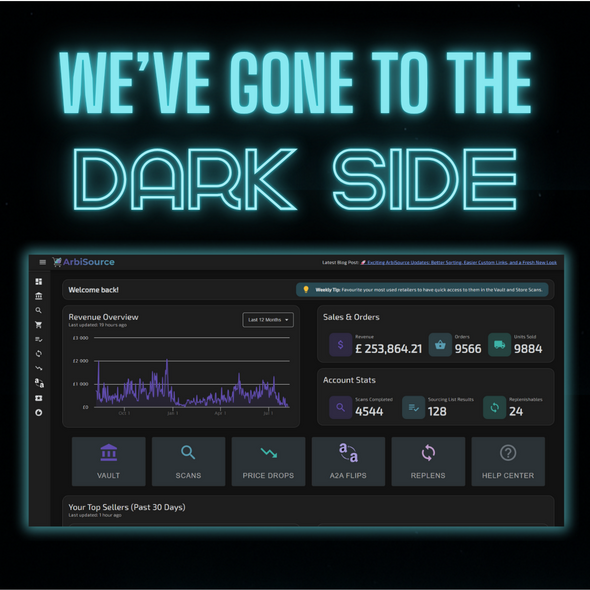Open the HELP CENTER tile
590x590 pixels.
coord(508,461)
